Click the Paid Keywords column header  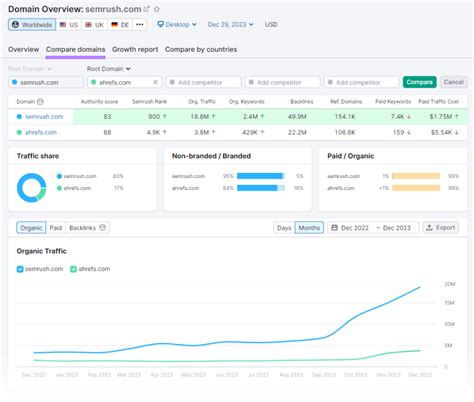tap(393, 102)
